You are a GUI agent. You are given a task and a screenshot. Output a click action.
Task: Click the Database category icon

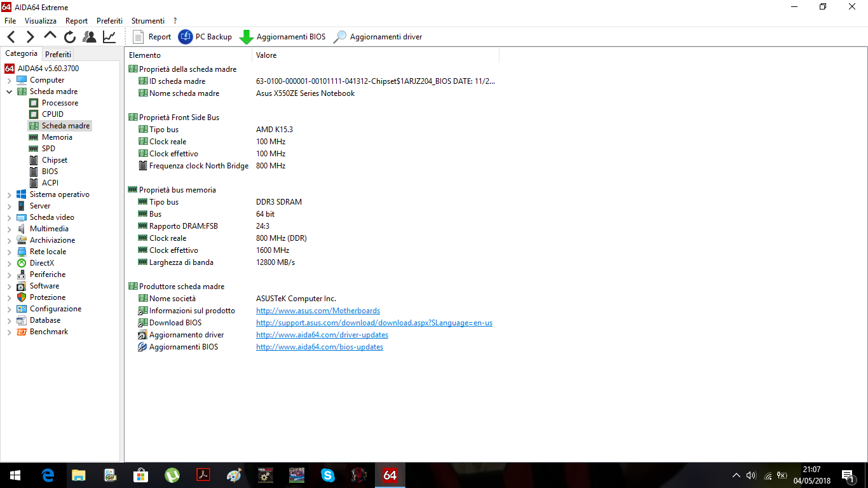(x=22, y=320)
